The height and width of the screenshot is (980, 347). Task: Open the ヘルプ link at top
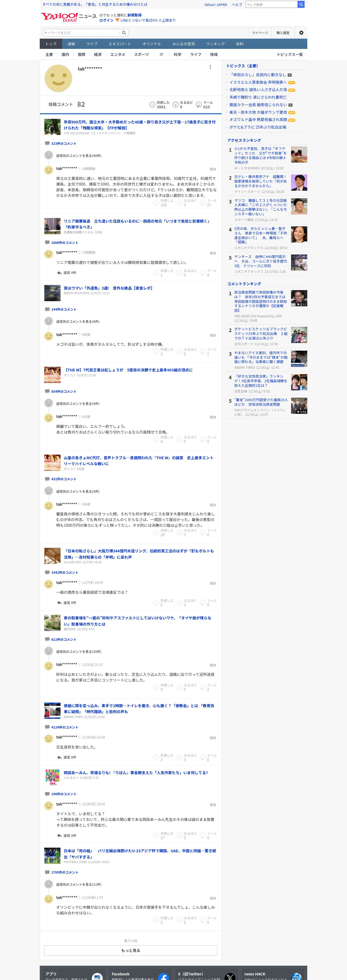click(x=237, y=5)
